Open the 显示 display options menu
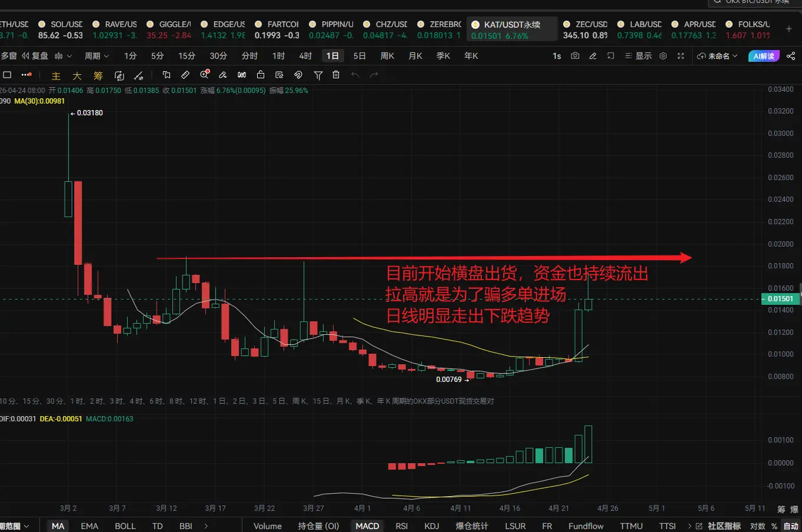The height and width of the screenshot is (532, 802). 638,56
